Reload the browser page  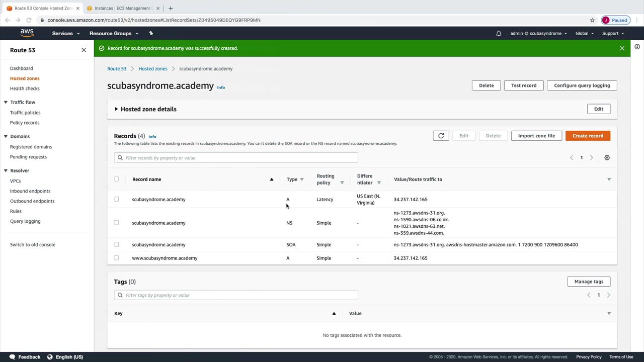click(x=29, y=20)
